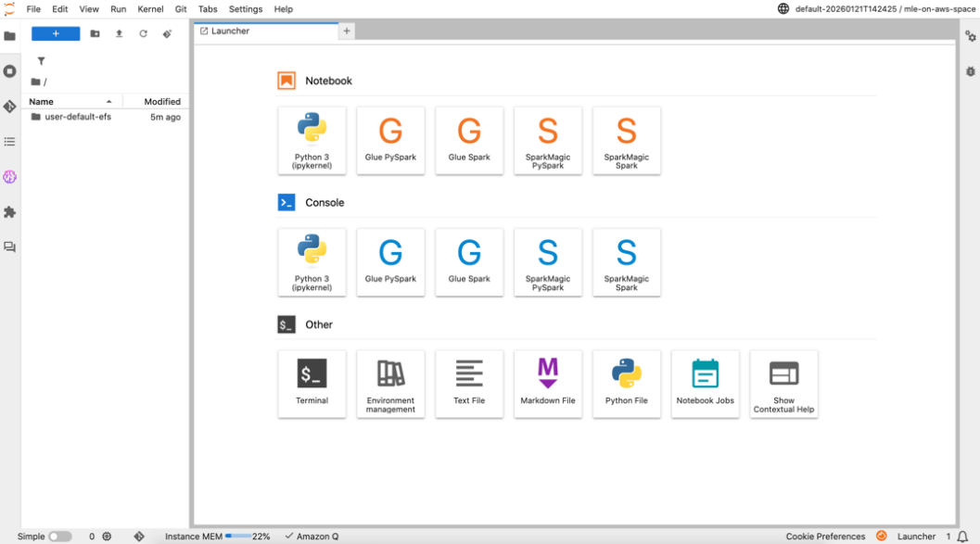
Task: Open the Debugger bug icon
Action: [x=971, y=71]
